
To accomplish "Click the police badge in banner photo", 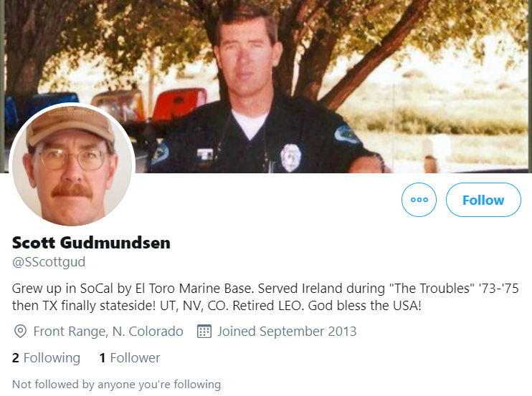I will (x=290, y=158).
